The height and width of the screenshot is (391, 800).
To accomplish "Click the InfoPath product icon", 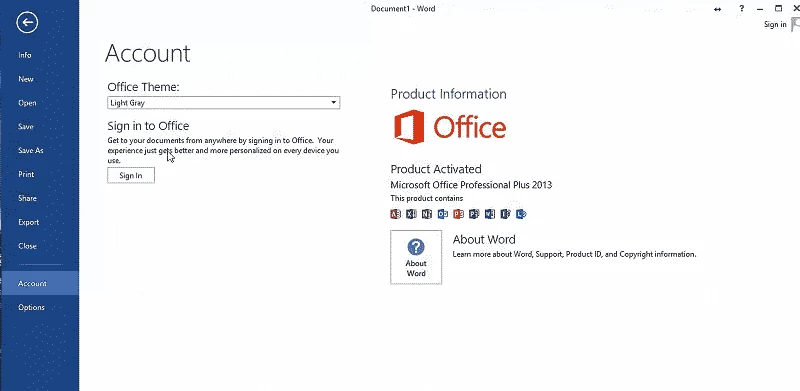I will [x=505, y=214].
